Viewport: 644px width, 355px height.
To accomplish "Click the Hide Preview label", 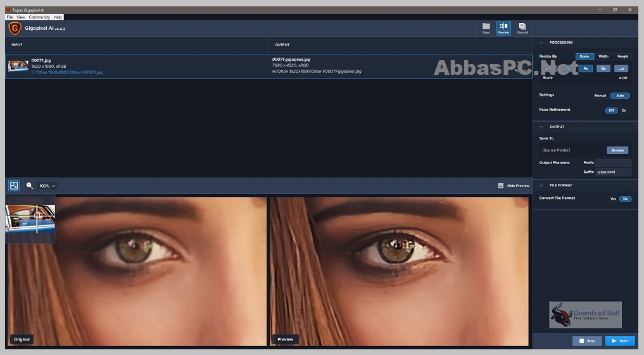I will 518,186.
